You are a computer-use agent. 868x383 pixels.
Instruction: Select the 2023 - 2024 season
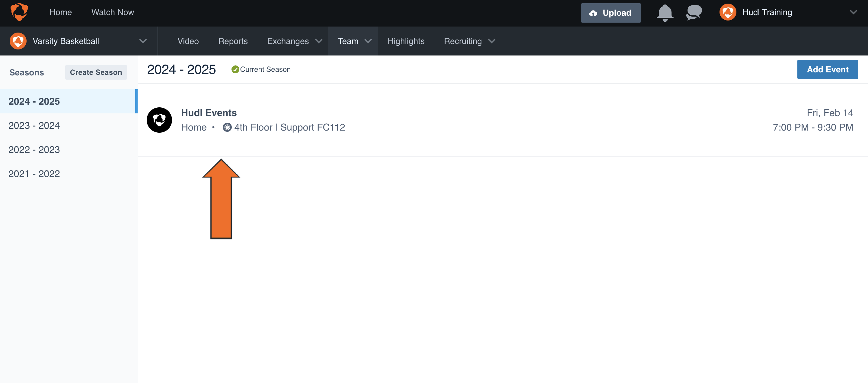(x=34, y=125)
